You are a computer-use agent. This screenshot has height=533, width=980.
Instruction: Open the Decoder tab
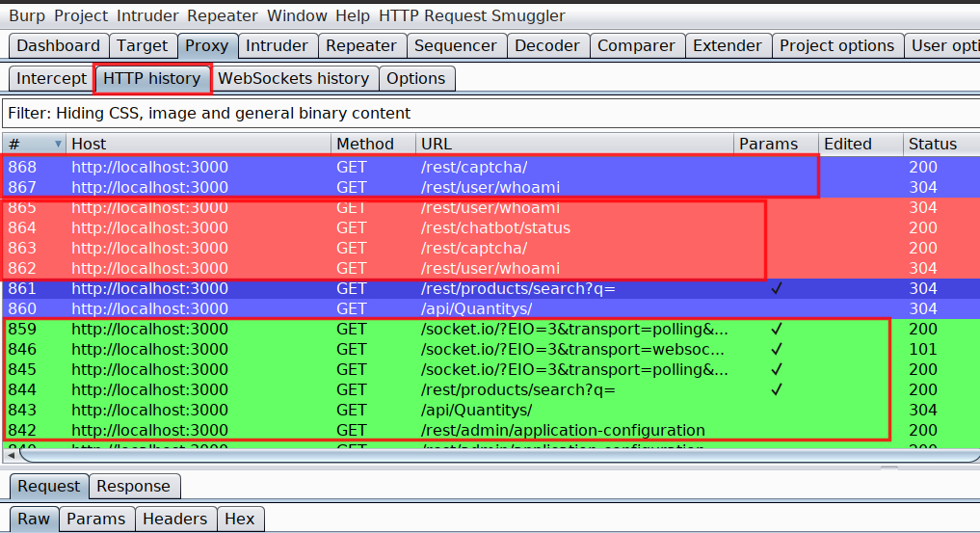[547, 45]
